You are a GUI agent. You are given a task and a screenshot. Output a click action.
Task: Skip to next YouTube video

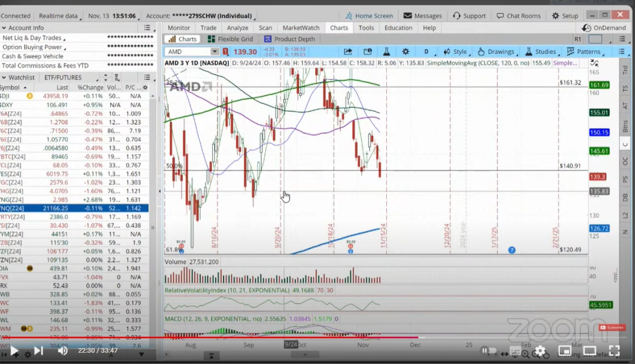38,350
